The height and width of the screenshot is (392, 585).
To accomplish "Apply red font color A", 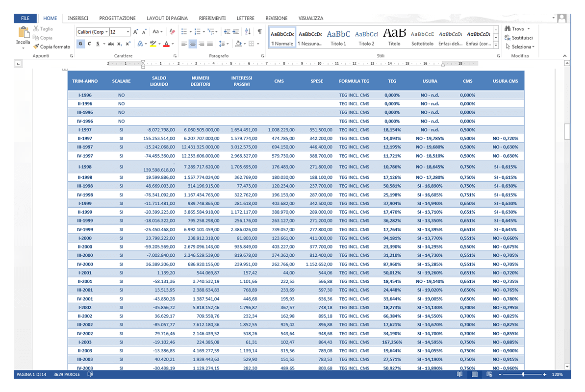I will click(x=166, y=44).
